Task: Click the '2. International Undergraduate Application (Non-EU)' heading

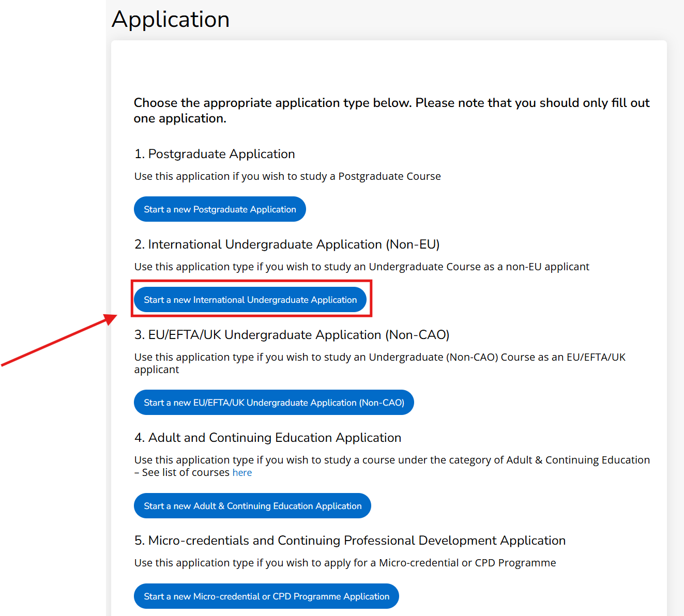Action: point(287,244)
